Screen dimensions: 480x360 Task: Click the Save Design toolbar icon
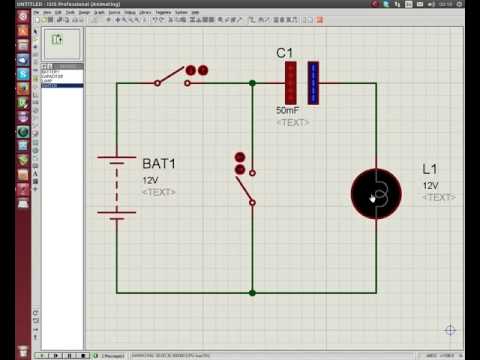pyautogui.click(x=50, y=20)
